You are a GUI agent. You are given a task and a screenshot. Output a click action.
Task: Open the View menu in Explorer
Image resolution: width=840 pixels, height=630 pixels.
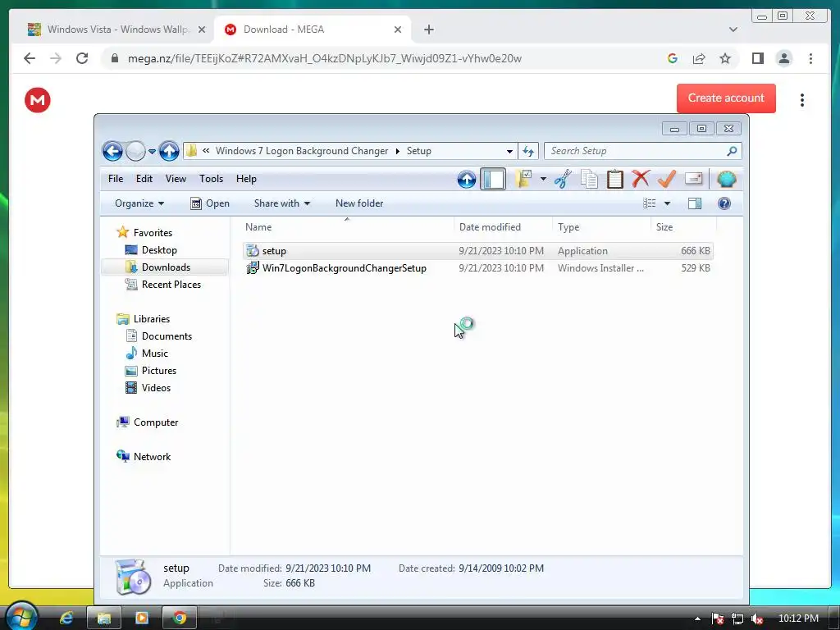point(176,179)
